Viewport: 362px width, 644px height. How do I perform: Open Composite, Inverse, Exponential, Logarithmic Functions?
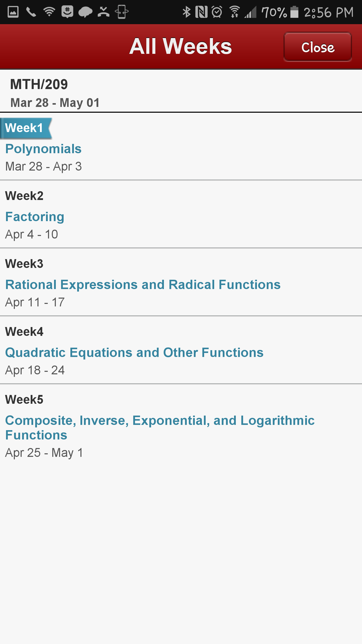coord(160,428)
